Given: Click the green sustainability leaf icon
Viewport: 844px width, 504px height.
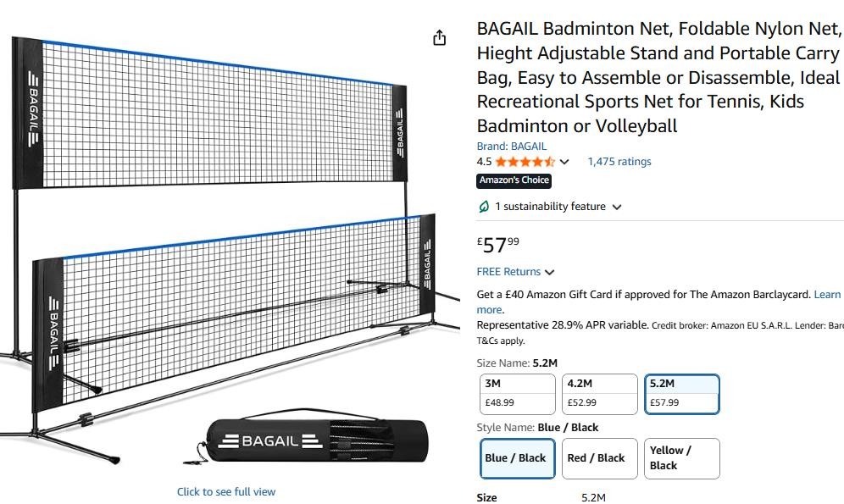Looking at the screenshot, I should [x=484, y=207].
